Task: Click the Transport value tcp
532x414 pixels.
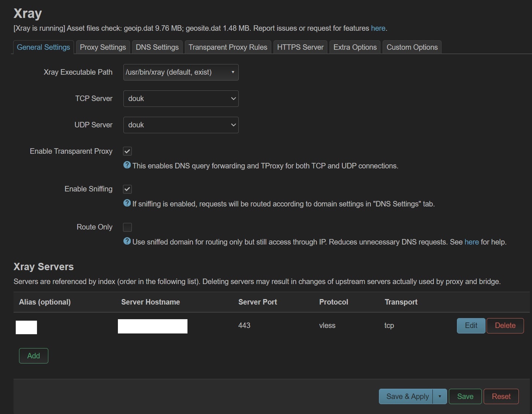Action: (x=389, y=325)
